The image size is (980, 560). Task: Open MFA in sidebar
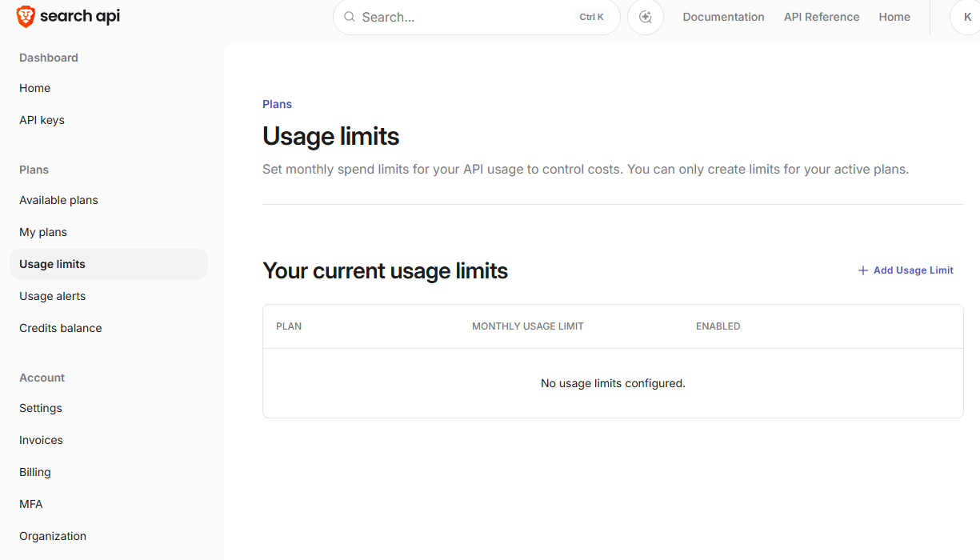tap(31, 504)
